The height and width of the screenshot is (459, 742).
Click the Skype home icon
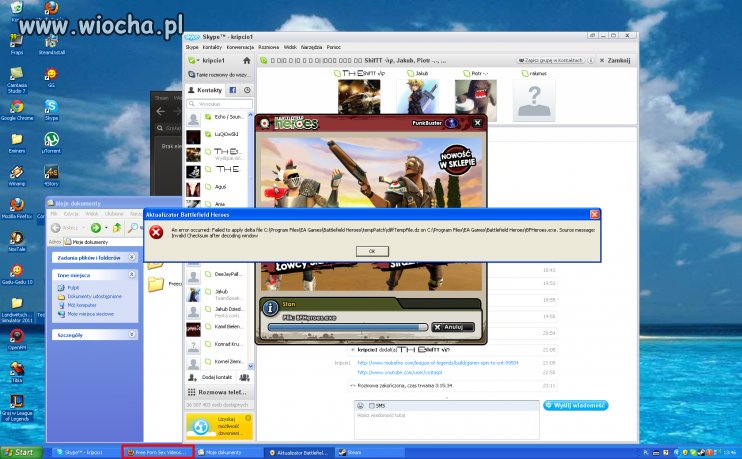[x=247, y=61]
